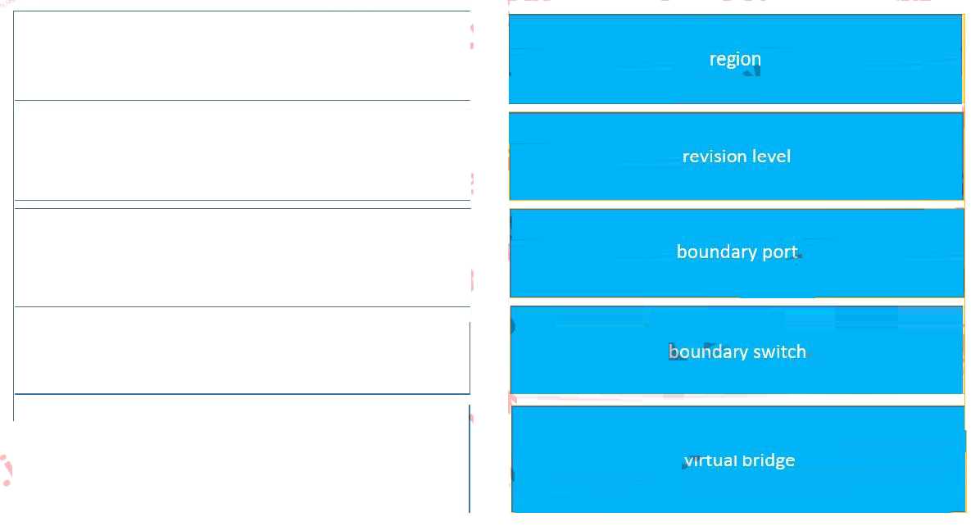Click the 'boundary switch' text label
Screen dimensions: 980x526
click(737, 351)
